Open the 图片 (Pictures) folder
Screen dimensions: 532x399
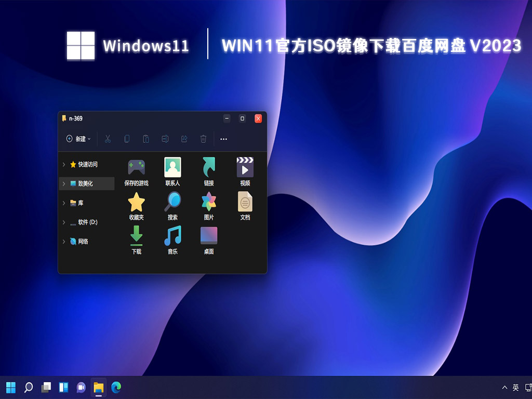[208, 203]
